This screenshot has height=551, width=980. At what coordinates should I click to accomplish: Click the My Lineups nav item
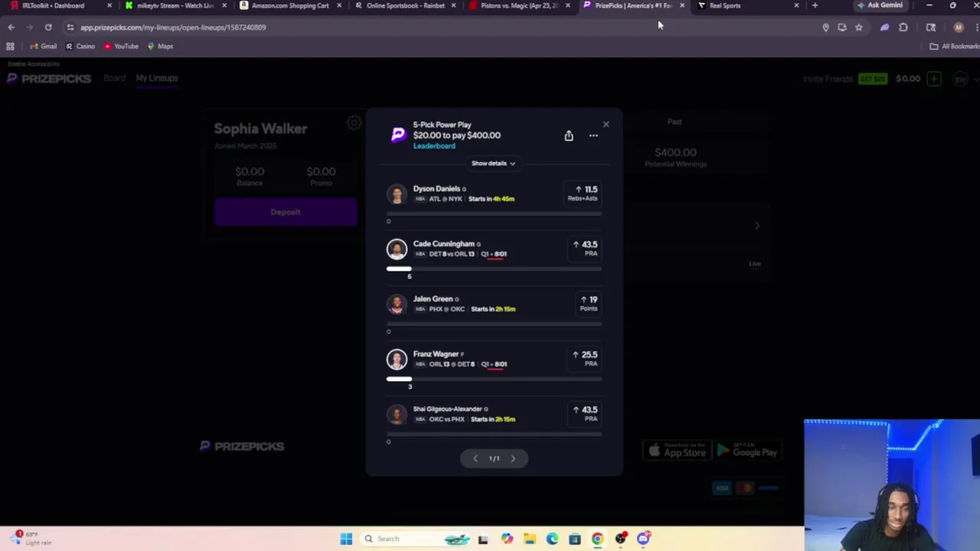(157, 78)
